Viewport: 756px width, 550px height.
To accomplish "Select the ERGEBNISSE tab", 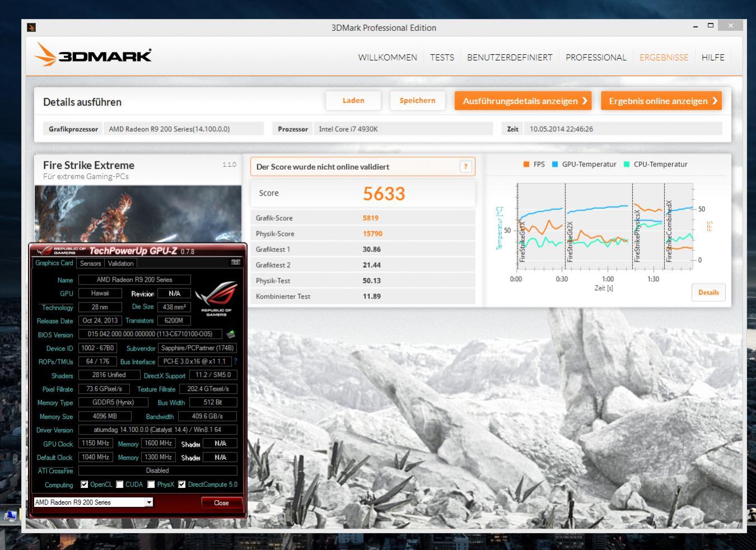I will (664, 57).
